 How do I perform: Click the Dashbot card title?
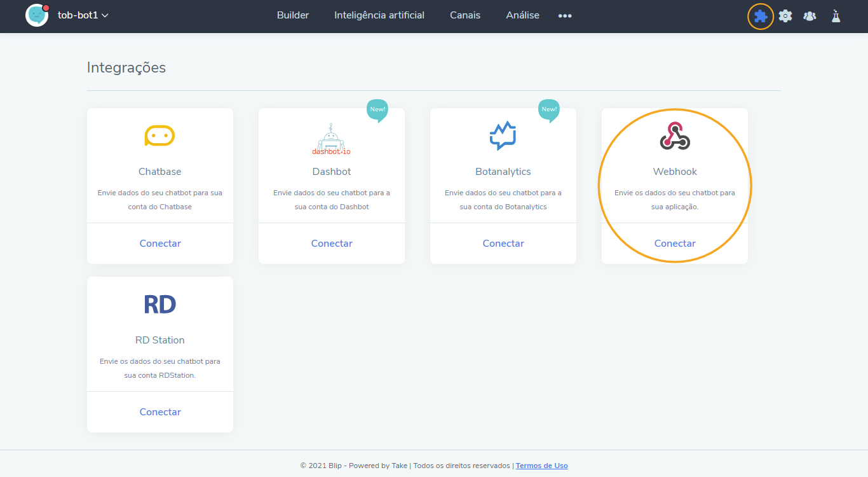pyautogui.click(x=332, y=172)
